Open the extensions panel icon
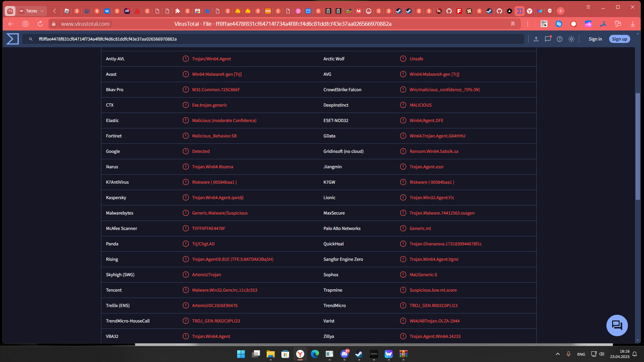Screen dimensions: 644x362 [618, 24]
